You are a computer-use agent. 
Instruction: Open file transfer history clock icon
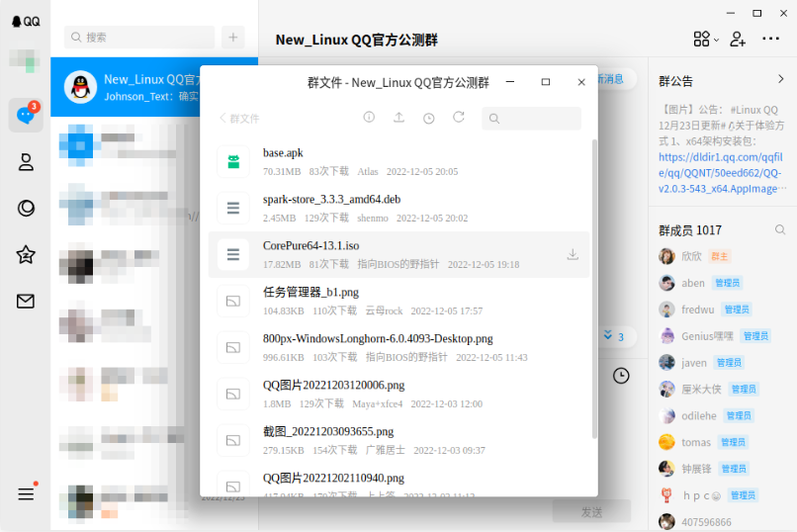coord(429,118)
